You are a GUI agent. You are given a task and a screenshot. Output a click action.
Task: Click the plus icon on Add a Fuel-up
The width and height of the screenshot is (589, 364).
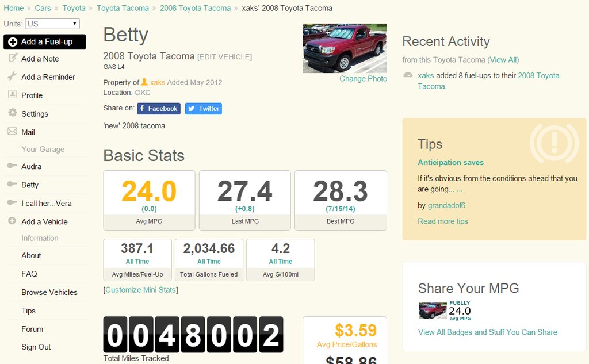point(13,42)
